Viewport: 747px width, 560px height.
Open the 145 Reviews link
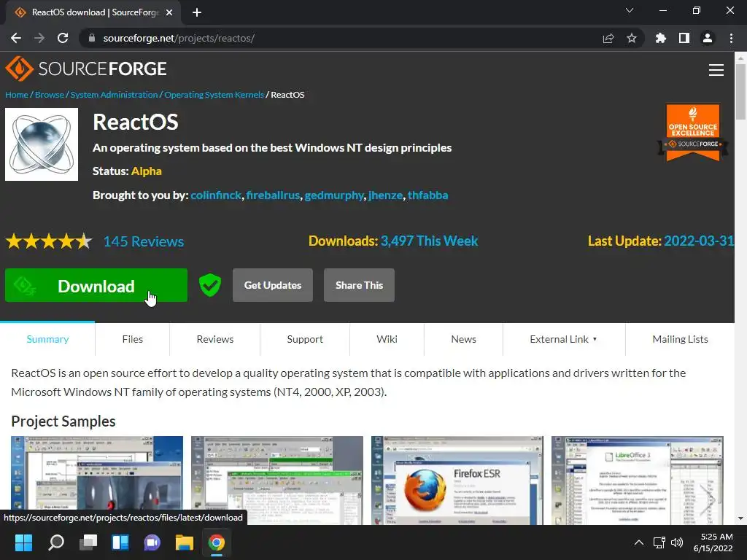(x=144, y=241)
